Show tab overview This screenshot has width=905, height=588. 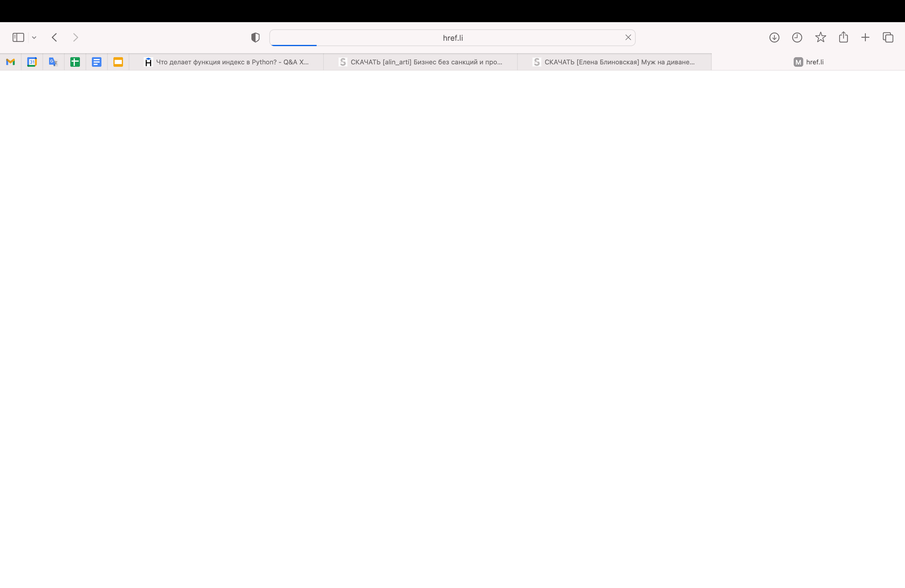coord(888,37)
